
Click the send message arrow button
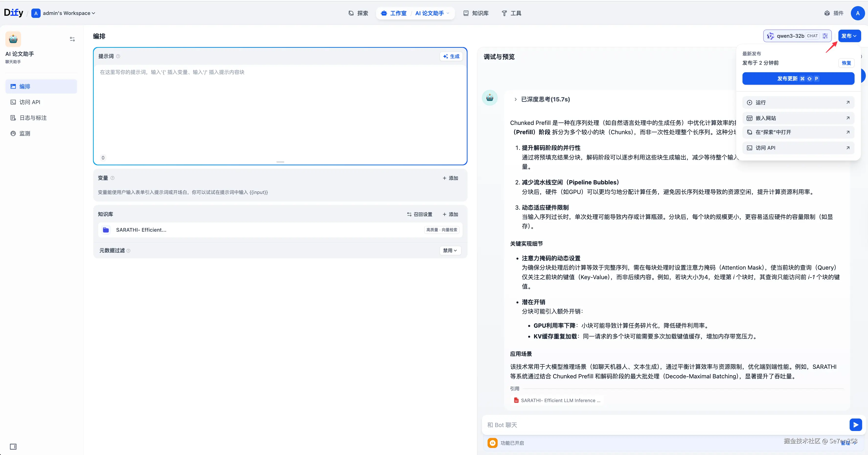click(x=855, y=425)
